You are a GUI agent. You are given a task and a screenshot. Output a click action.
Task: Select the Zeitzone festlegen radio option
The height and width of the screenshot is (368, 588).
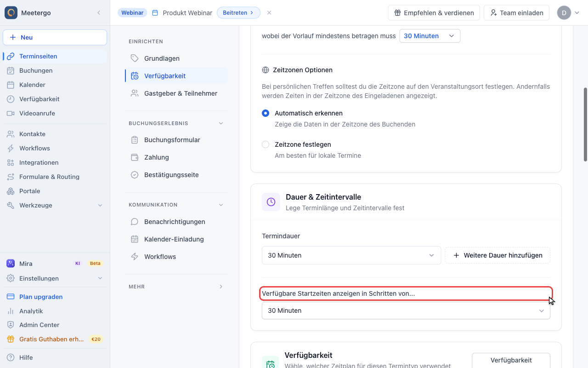tap(266, 144)
